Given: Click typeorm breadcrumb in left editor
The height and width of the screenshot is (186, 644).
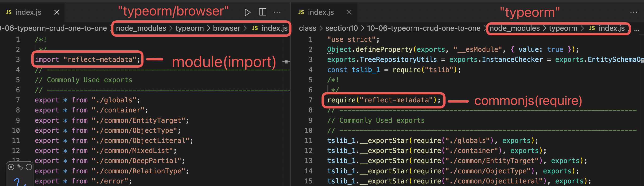Looking at the screenshot, I should [190, 28].
